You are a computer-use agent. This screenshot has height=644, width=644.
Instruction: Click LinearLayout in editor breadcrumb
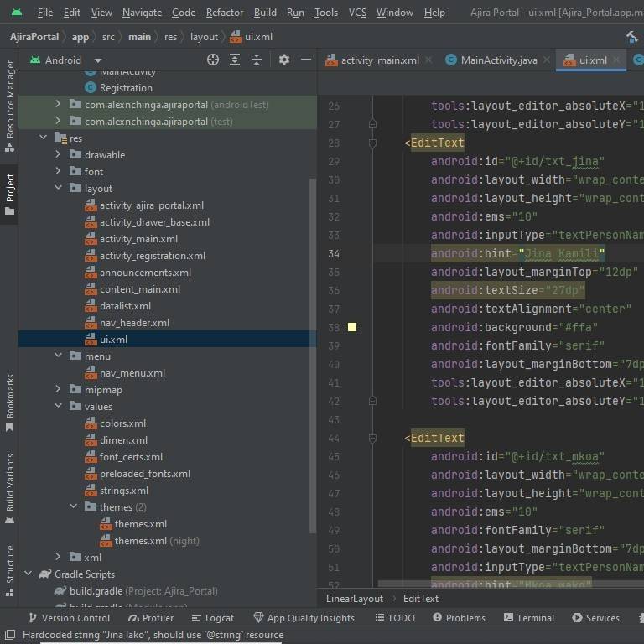pos(355,599)
